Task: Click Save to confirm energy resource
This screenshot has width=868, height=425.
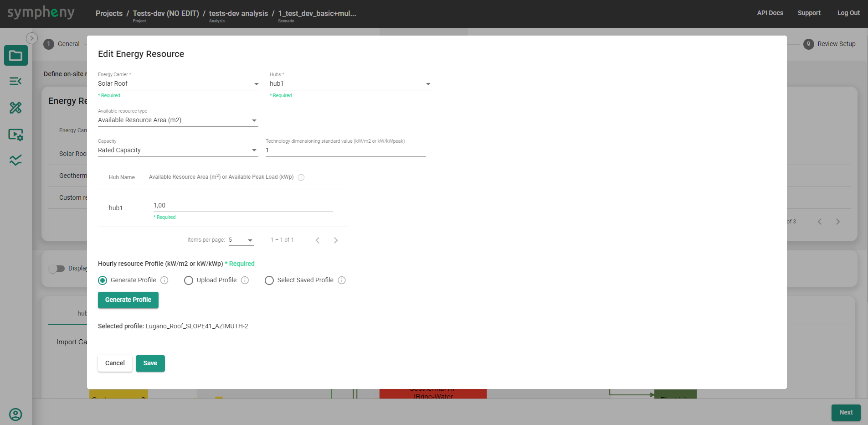Action: 150,363
